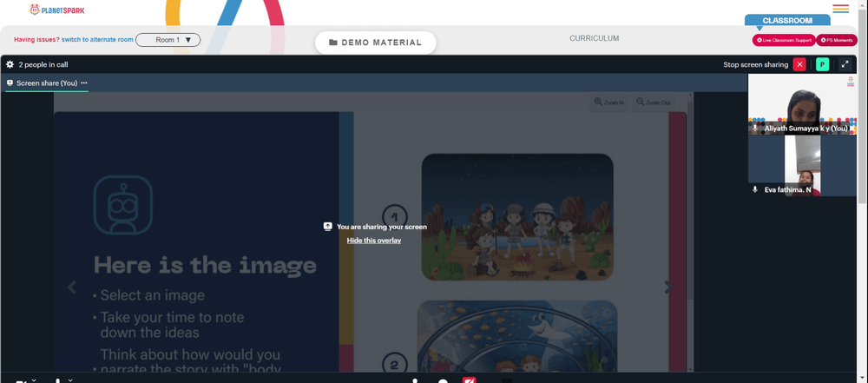868x383 pixels.
Task: Open Live Classroom Support
Action: 783,40
